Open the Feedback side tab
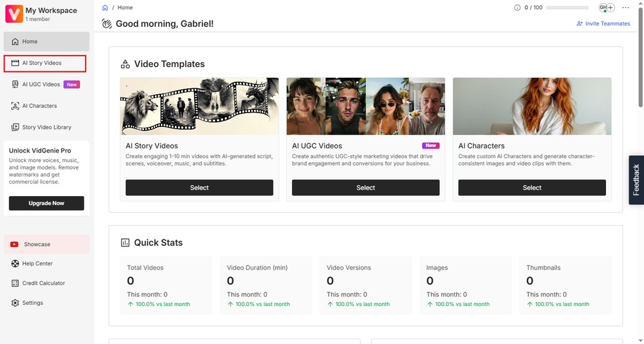Image resolution: width=644 pixels, height=344 pixels. click(x=635, y=180)
